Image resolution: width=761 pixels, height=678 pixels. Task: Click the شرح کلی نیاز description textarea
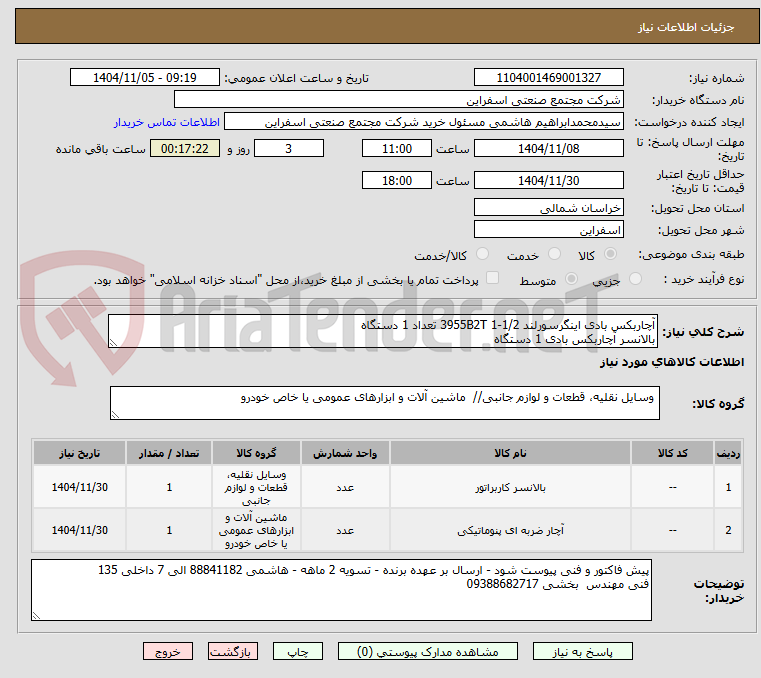point(383,331)
